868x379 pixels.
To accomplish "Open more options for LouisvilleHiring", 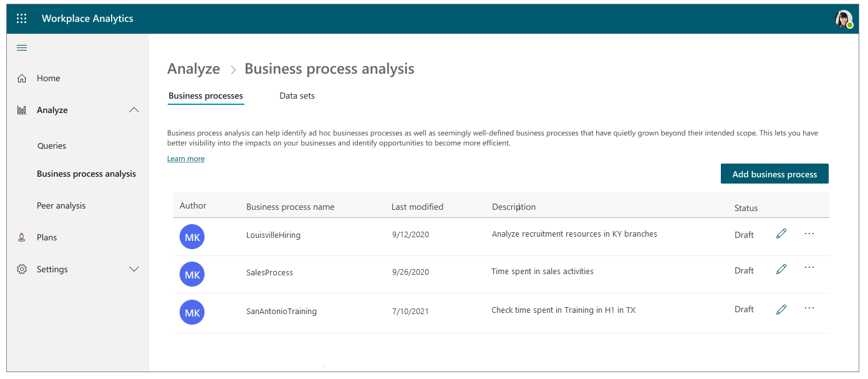I will pos(809,233).
